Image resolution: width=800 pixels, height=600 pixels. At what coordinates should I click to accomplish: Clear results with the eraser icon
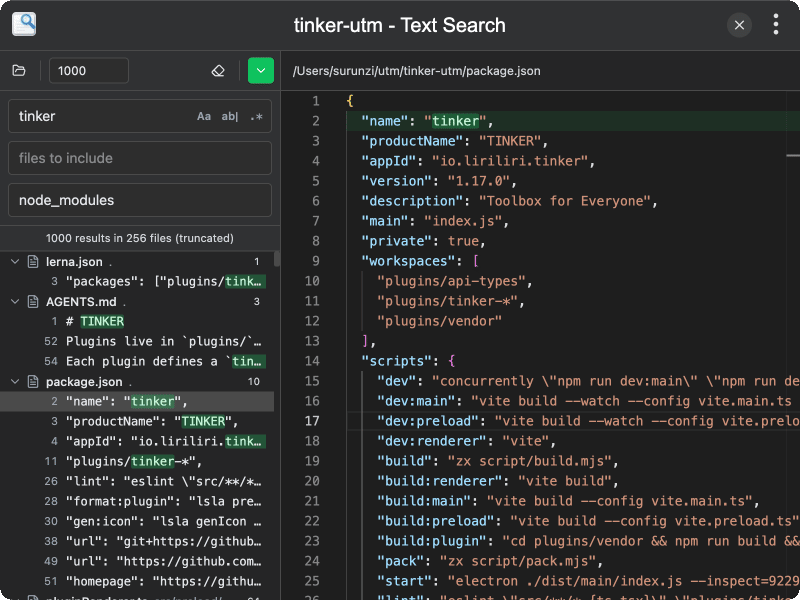click(218, 70)
